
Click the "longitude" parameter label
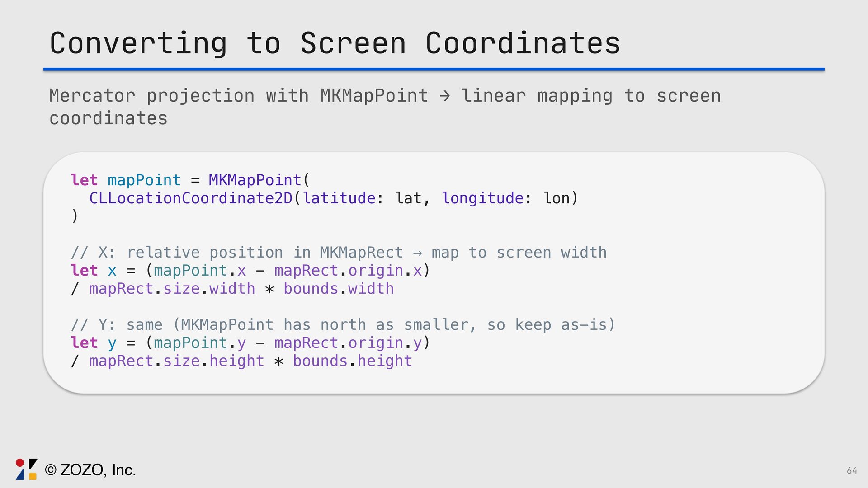tap(482, 198)
